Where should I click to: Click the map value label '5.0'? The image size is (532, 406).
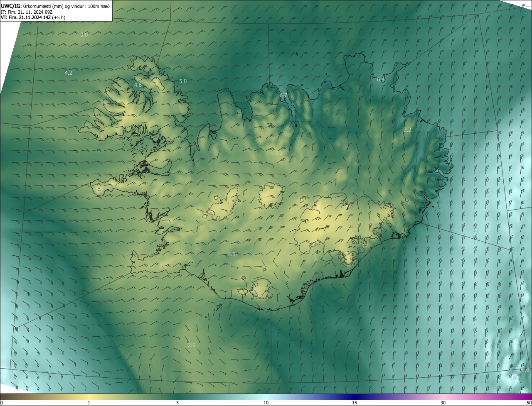click(183, 81)
